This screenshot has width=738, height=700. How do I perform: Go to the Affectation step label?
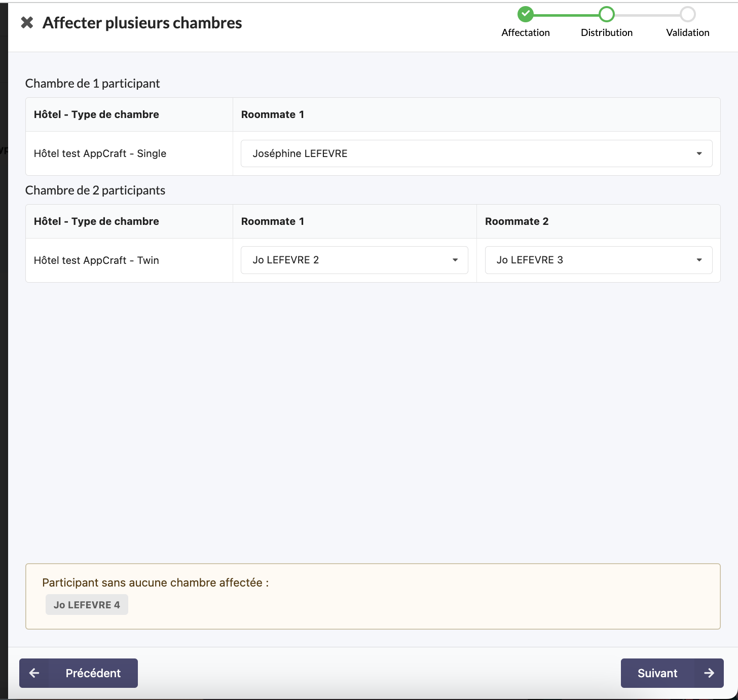pyautogui.click(x=526, y=32)
